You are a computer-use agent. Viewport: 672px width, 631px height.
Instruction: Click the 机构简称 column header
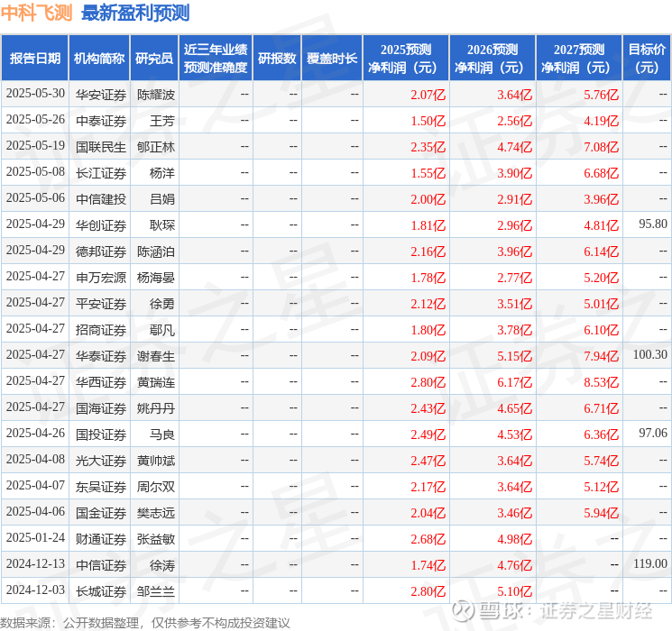[x=99, y=59]
